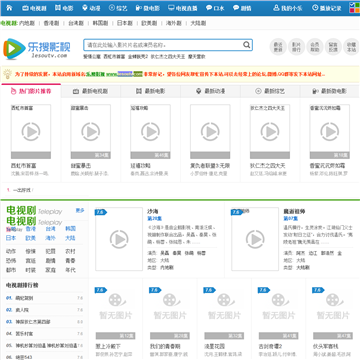Select 韩国 region in sidebar

(x=70, y=229)
